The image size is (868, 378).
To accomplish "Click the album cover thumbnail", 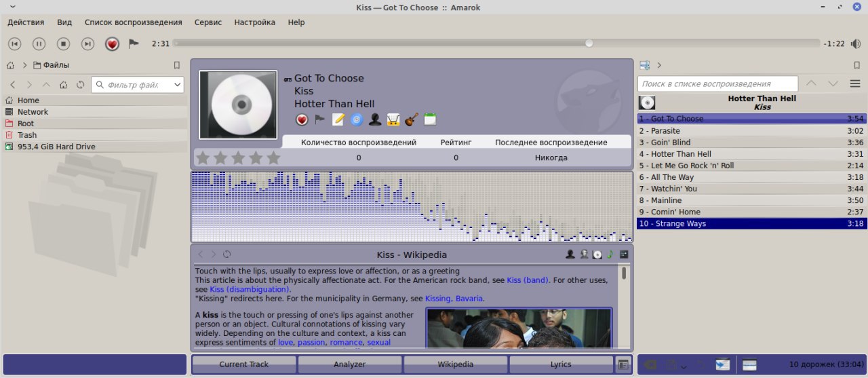I will point(238,105).
